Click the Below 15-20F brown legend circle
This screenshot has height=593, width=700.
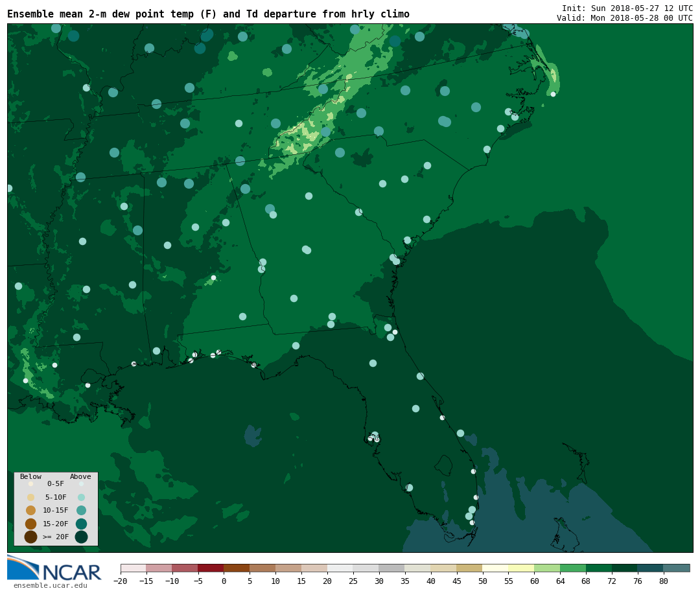click(31, 524)
